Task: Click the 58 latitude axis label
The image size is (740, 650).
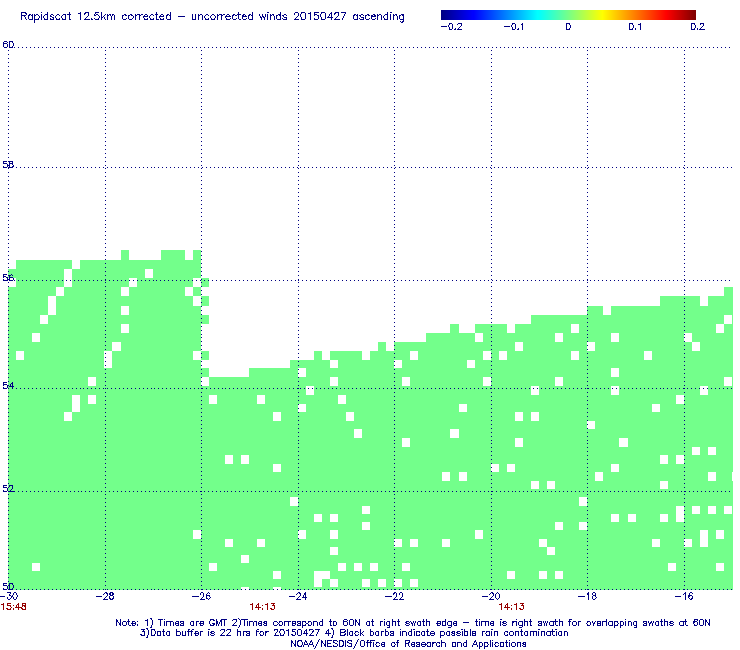Action: click(8, 165)
